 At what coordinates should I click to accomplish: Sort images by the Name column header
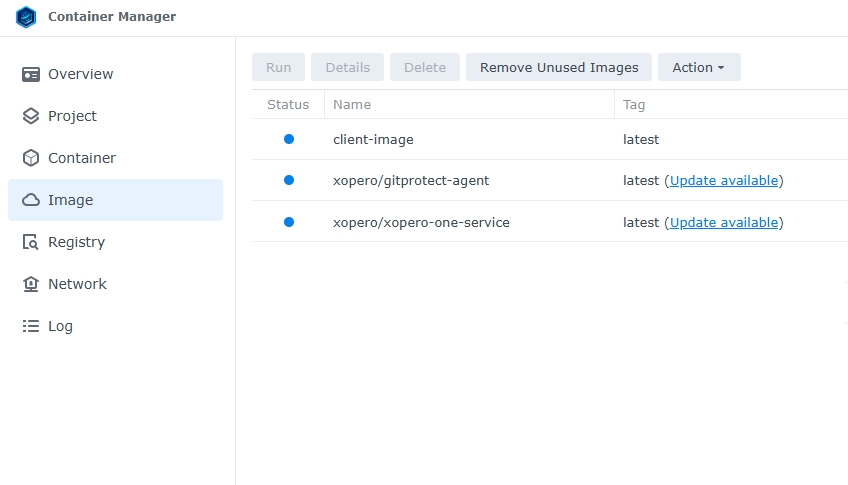point(352,104)
